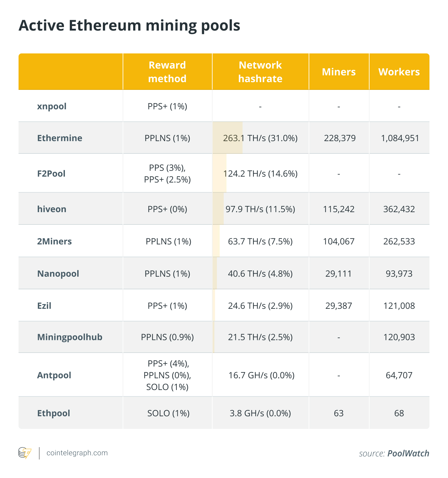Click the 2Miners pool name
Image resolution: width=448 pixels, height=478 pixels.
(54, 241)
